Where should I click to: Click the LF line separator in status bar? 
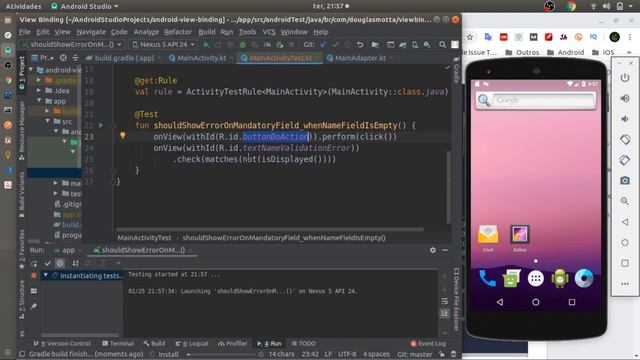pos(328,354)
